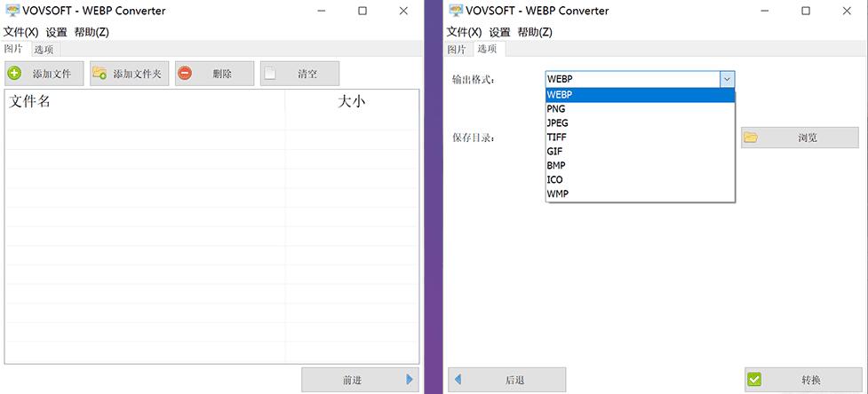
Task: Click the 输出格式: label
Action: point(474,80)
